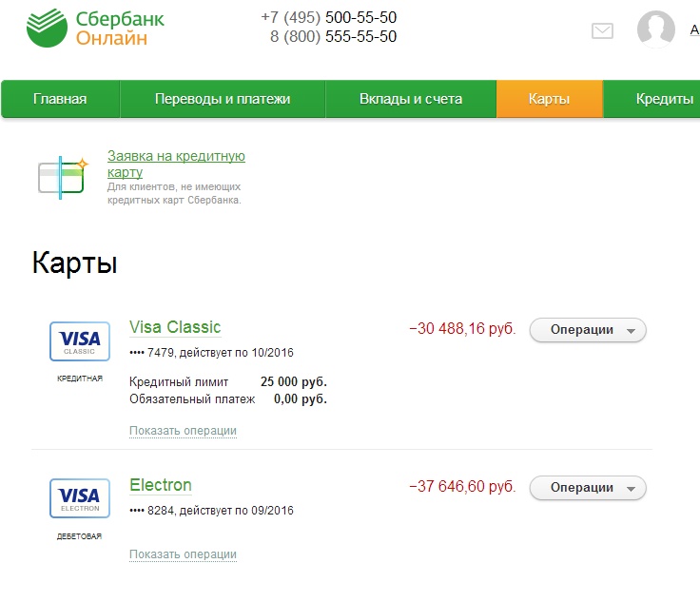Show operations under Visa Classic card
Viewport: 700px width, 602px height.
coord(183,431)
